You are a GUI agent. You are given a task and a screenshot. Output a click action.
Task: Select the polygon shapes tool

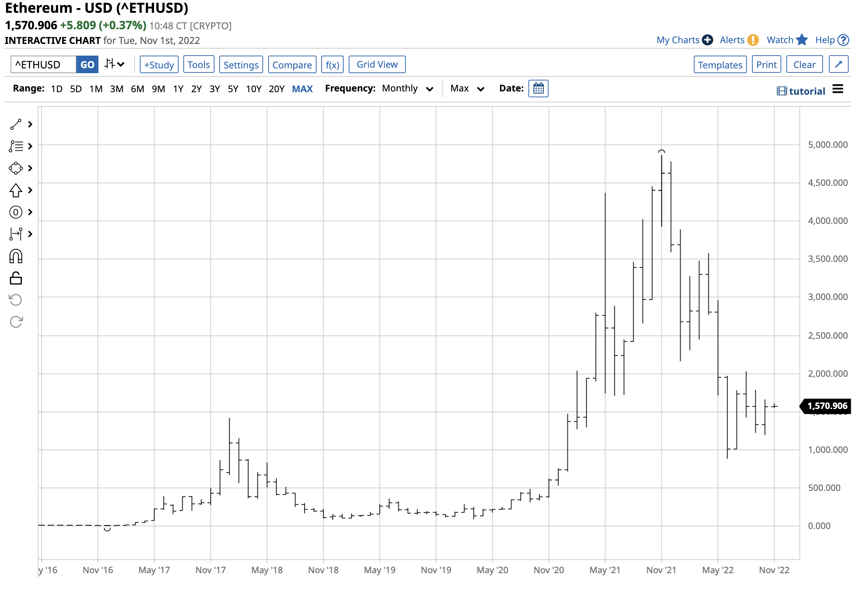pos(16,169)
